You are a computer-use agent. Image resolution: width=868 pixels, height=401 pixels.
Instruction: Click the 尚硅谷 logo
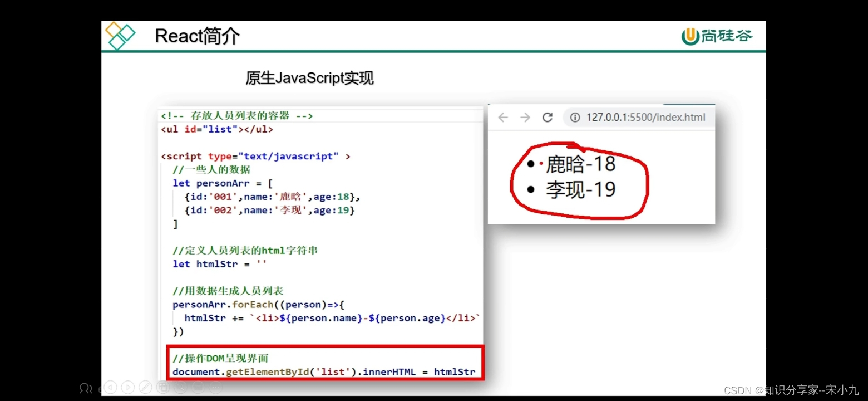pyautogui.click(x=717, y=36)
